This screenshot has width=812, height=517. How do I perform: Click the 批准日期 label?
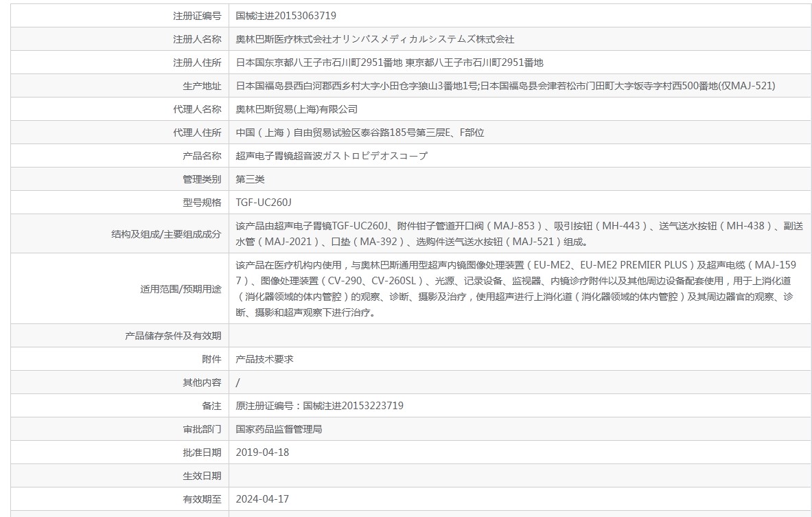tap(202, 452)
